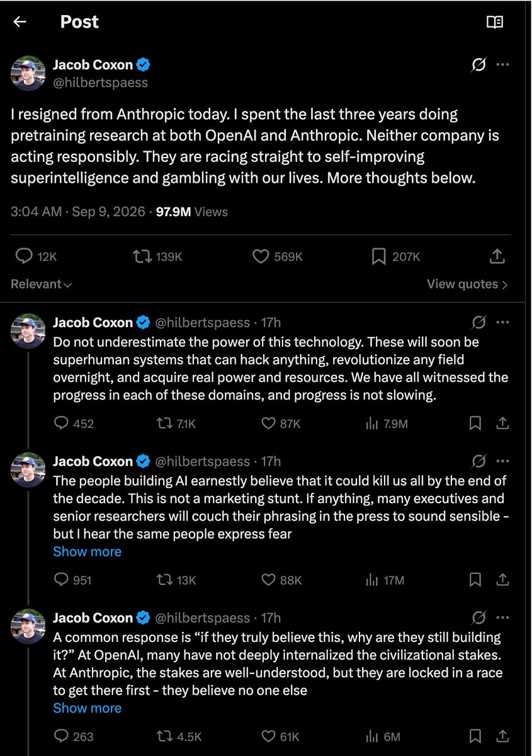Bookmark the main post with 207K bookmarks
This screenshot has height=756, width=532.
coord(395,256)
